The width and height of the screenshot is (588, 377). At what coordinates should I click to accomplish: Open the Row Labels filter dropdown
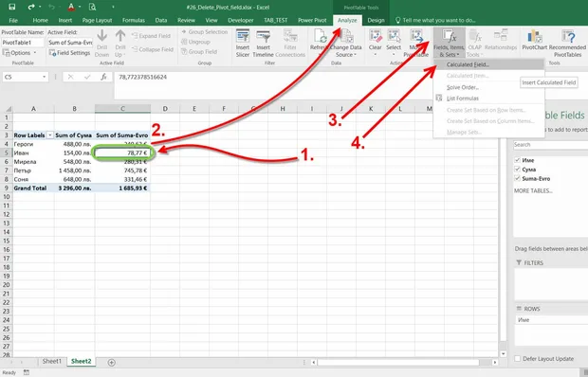click(x=50, y=135)
